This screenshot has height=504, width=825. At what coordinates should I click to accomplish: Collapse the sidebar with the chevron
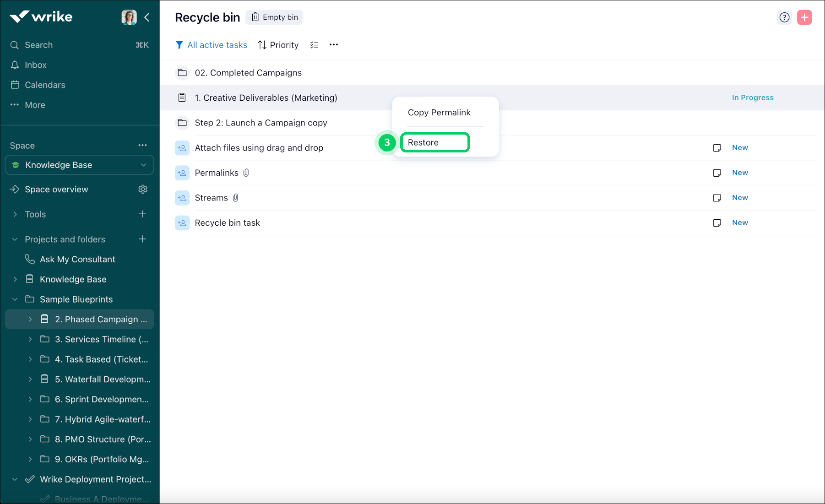(147, 17)
